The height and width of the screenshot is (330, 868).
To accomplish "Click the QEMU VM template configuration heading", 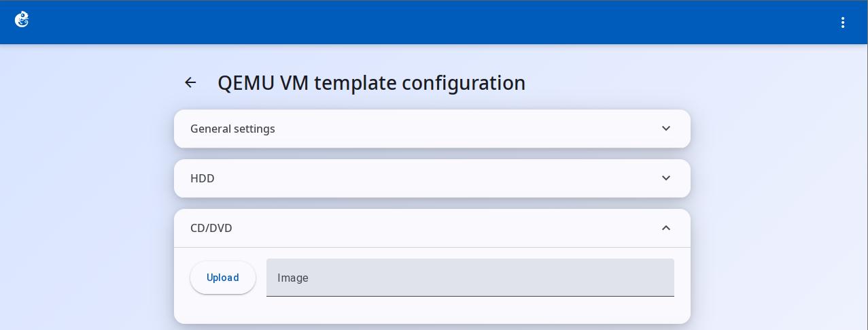I will tap(371, 82).
